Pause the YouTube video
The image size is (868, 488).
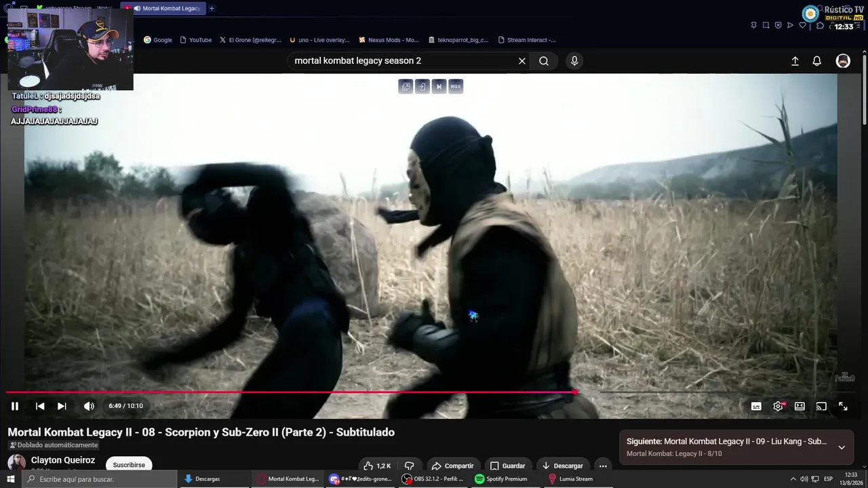(15, 406)
